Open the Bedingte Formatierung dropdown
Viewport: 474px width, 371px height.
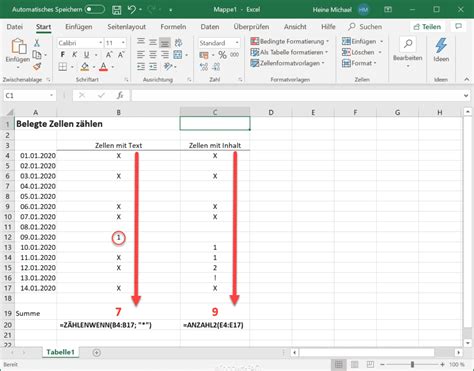[x=290, y=41]
